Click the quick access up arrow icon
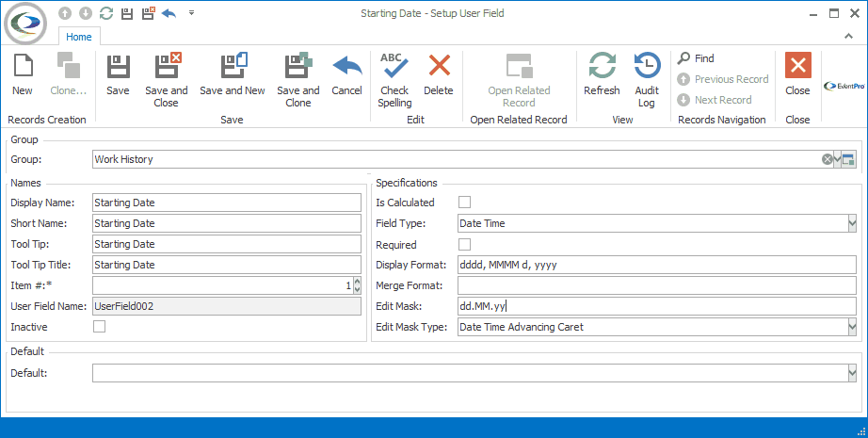Image resolution: width=868 pixels, height=438 pixels. click(65, 13)
